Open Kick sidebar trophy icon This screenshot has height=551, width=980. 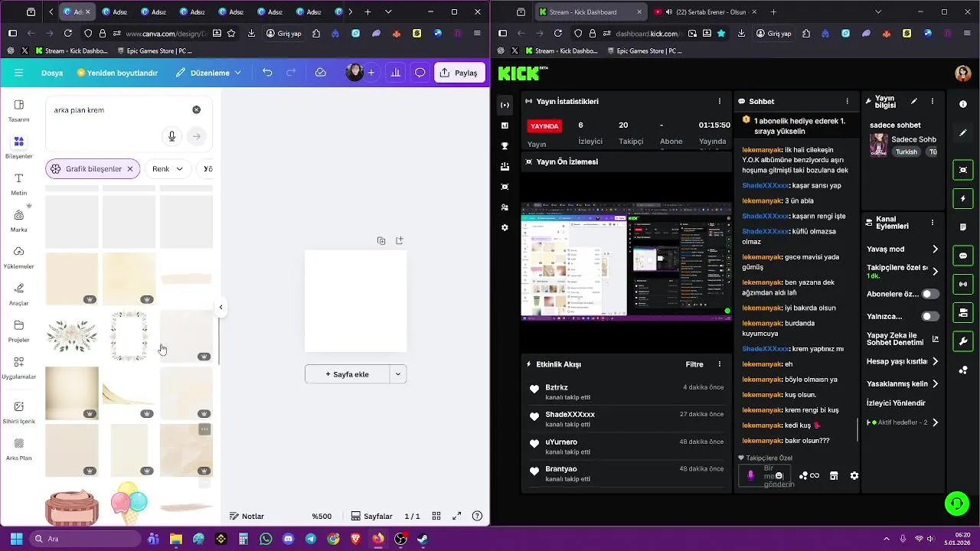pyautogui.click(x=505, y=146)
